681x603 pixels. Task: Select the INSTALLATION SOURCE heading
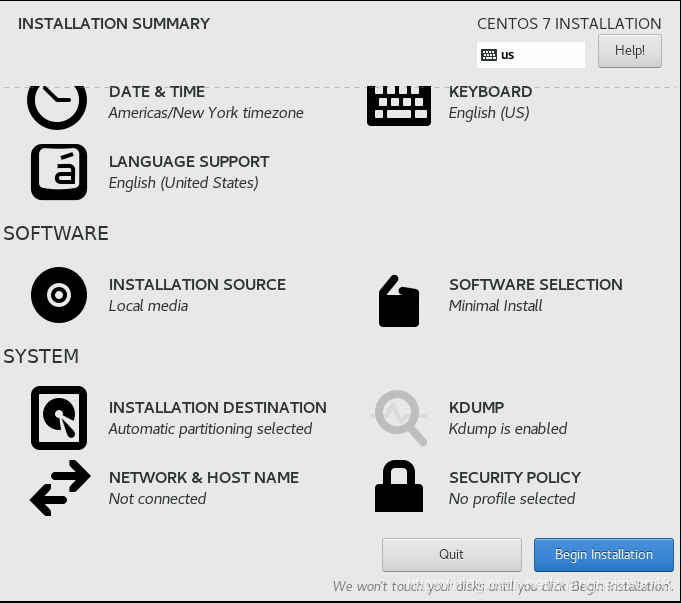(x=197, y=285)
